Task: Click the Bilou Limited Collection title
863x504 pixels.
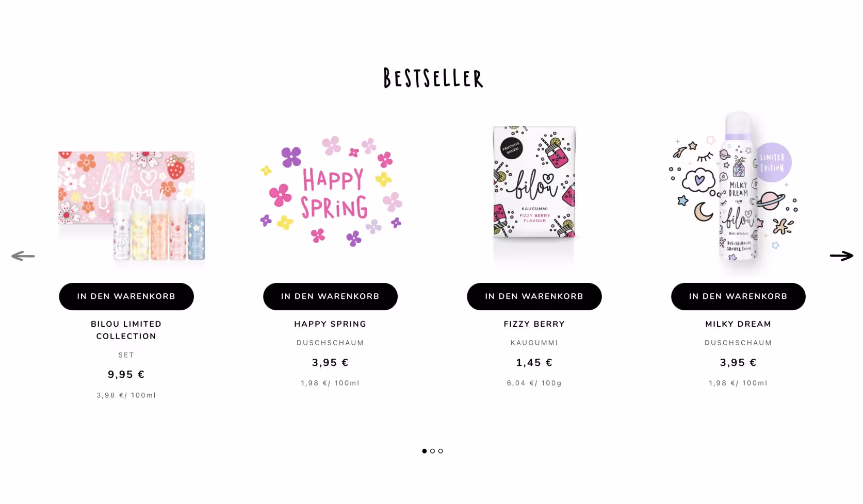Action: point(126,330)
